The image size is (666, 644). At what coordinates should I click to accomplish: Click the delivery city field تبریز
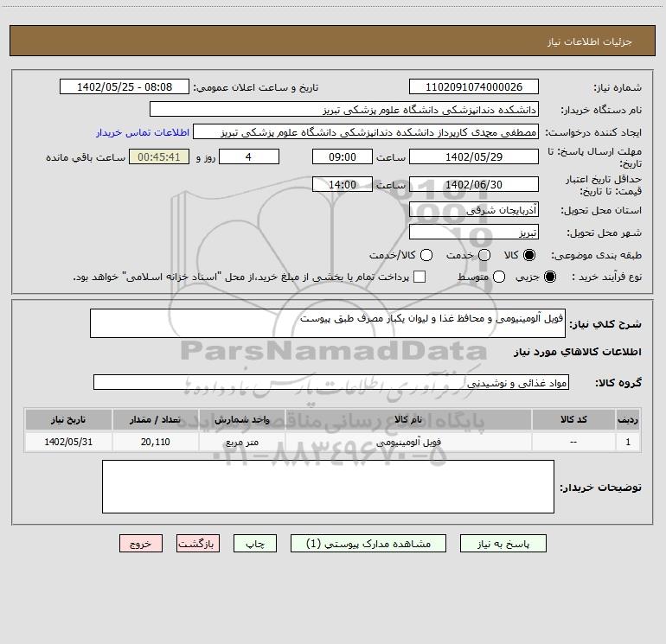(x=474, y=232)
